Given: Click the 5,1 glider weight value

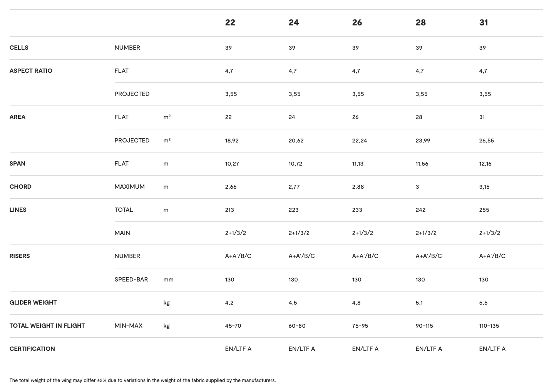Looking at the screenshot, I should [x=419, y=303].
